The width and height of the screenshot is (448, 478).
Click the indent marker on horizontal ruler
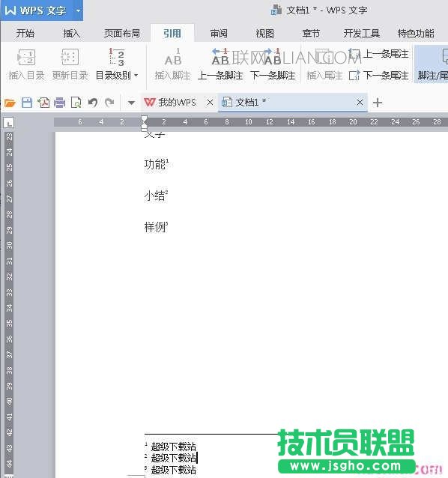[144, 123]
